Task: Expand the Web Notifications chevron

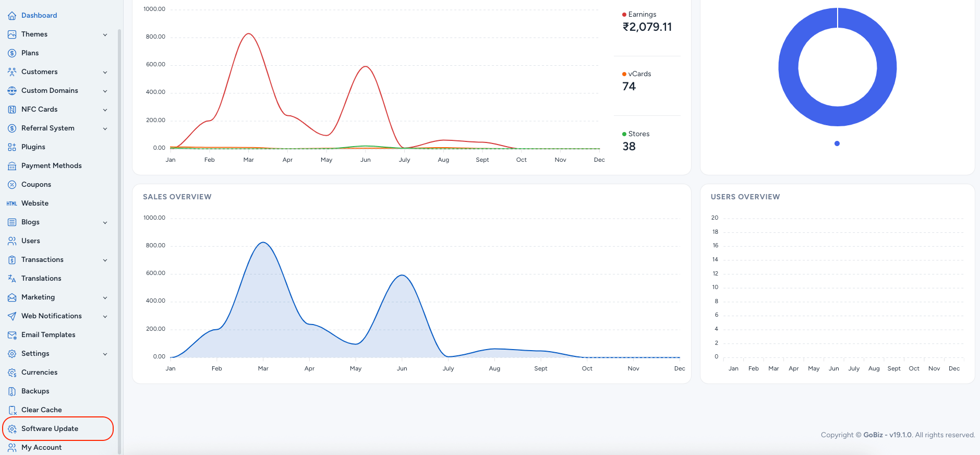Action: pyautogui.click(x=105, y=317)
